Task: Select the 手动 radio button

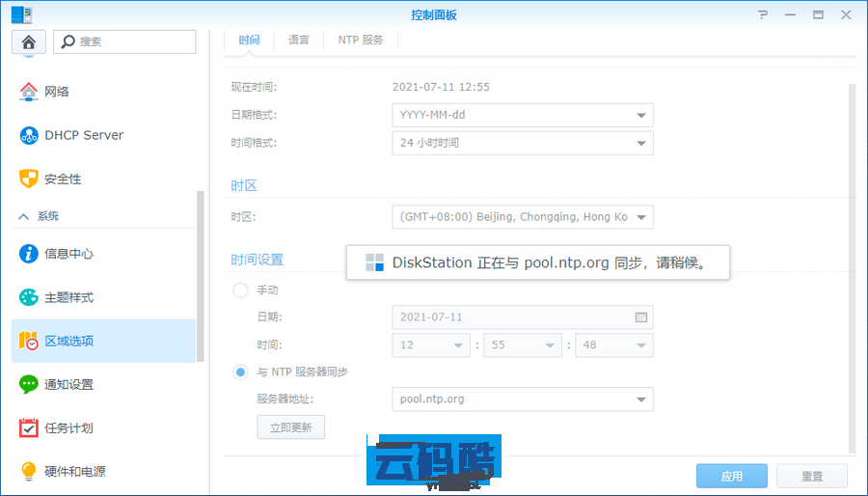Action: [241, 289]
